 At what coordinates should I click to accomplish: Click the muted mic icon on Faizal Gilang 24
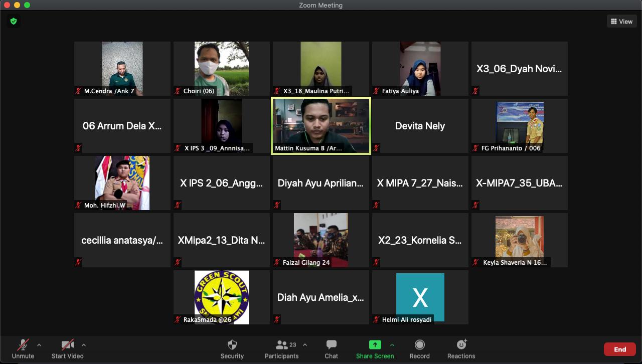pos(277,262)
